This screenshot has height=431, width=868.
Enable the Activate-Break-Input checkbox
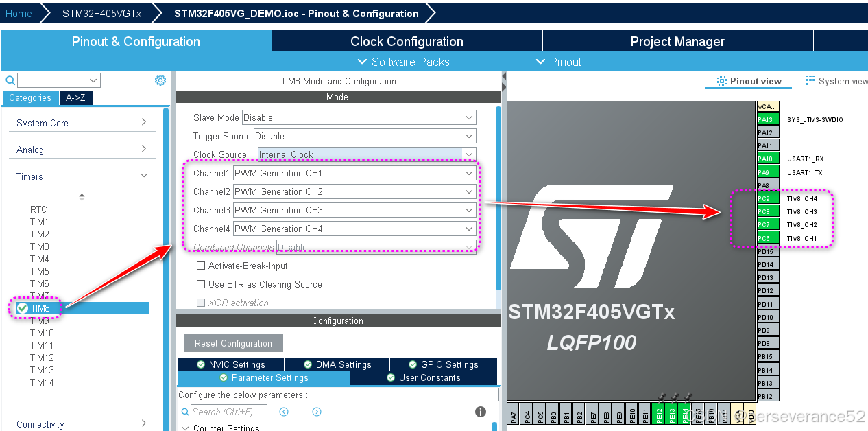pyautogui.click(x=201, y=266)
